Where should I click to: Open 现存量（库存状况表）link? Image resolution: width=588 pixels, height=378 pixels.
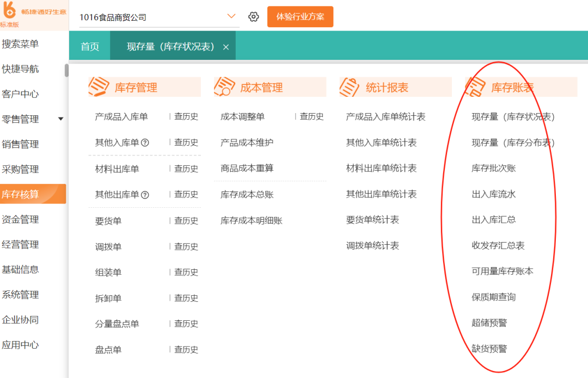pyautogui.click(x=513, y=117)
